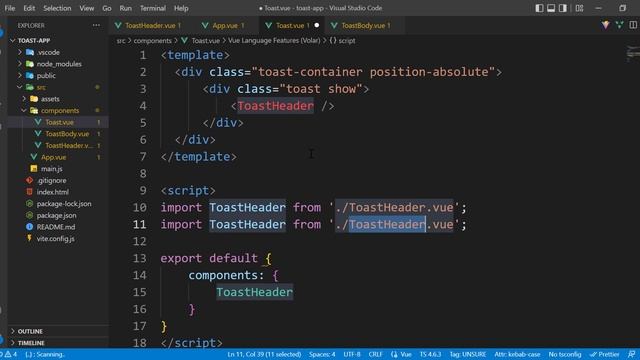Viewport: 640px width, 360px height.
Task: Click the Vue Language Features (Volar) breadcrumb
Action: (274, 40)
